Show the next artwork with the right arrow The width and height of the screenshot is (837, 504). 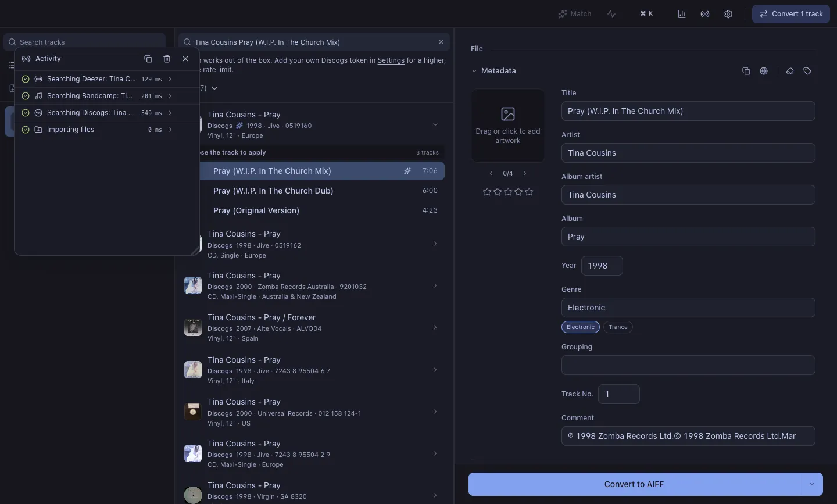pyautogui.click(x=525, y=173)
